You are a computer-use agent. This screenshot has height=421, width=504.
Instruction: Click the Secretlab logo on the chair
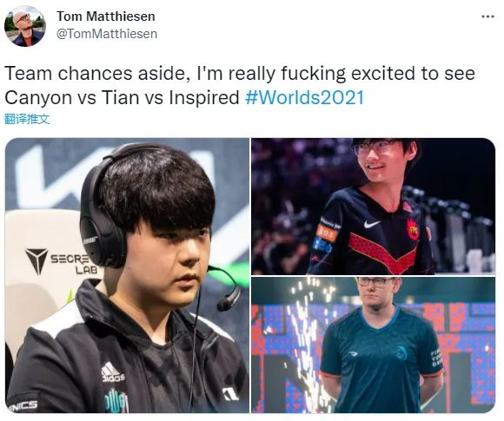[x=61, y=261]
